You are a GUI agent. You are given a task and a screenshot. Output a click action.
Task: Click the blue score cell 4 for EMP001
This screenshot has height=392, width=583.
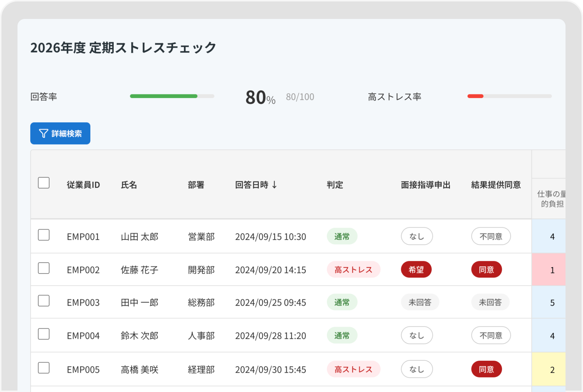[x=549, y=236]
